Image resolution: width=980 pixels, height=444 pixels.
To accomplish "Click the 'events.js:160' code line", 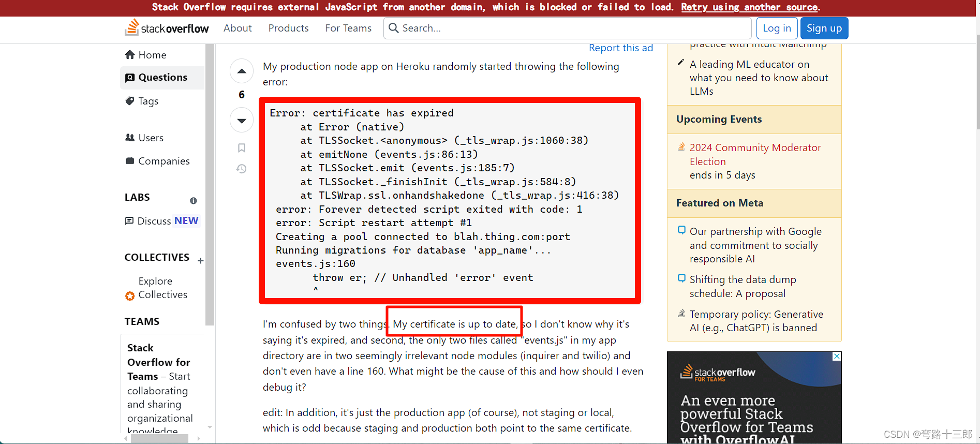I will (315, 263).
